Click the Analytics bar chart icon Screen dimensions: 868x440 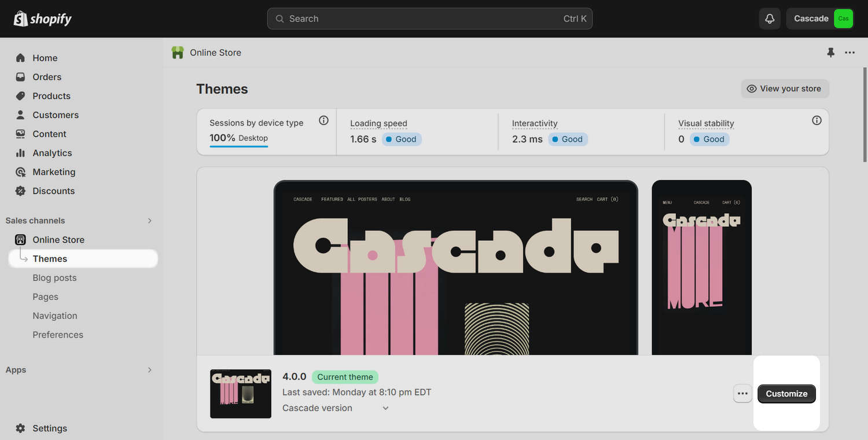point(20,153)
